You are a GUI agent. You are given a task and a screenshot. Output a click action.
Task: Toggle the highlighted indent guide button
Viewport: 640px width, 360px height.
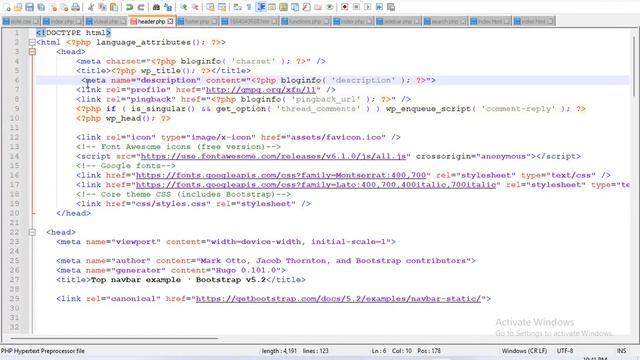tap(260, 7)
